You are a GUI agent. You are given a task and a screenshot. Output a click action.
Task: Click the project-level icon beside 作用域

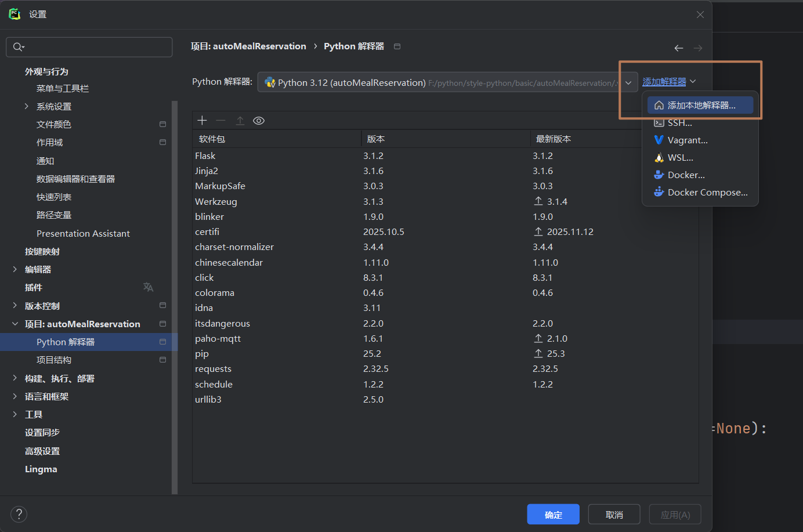click(162, 142)
